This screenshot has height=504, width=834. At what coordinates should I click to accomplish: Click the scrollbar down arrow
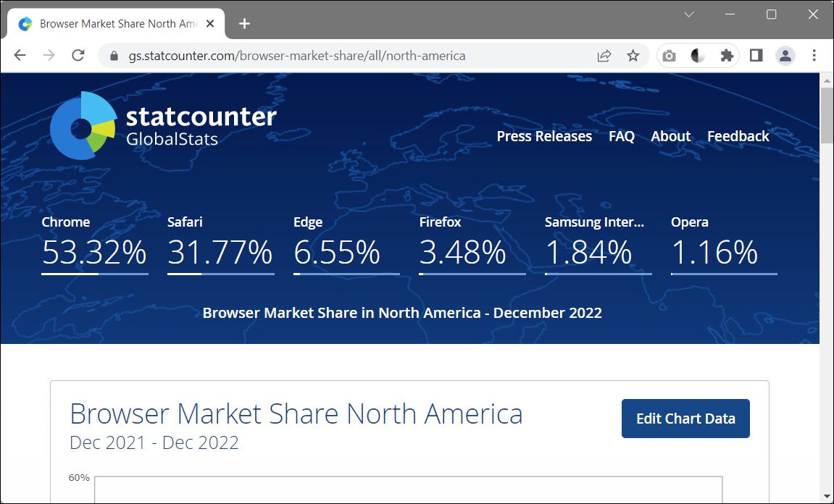(x=826, y=496)
